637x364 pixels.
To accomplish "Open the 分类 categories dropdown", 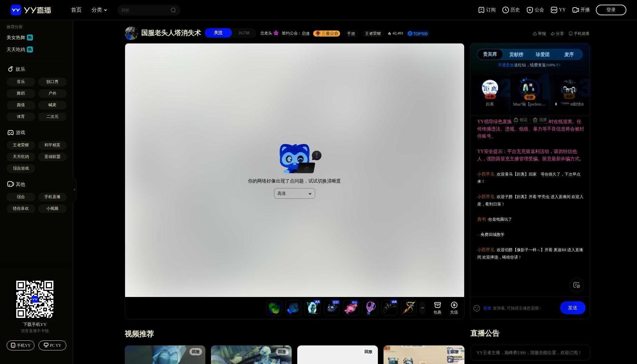I will click(99, 10).
